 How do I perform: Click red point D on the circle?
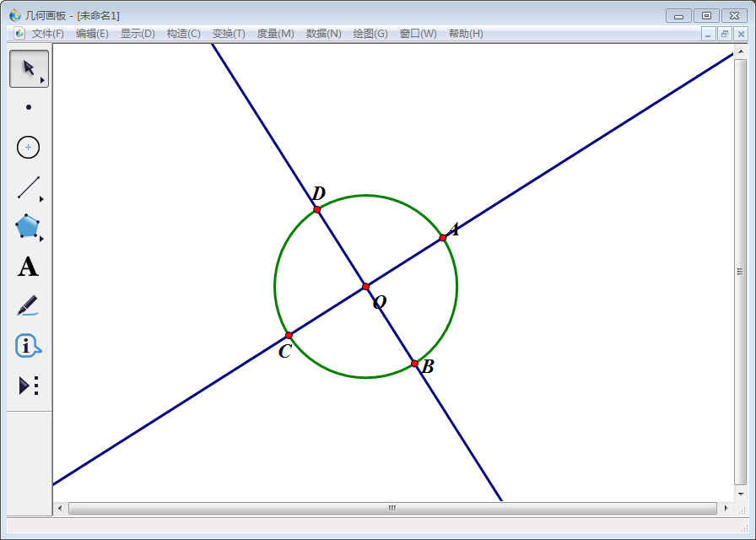pos(317,209)
